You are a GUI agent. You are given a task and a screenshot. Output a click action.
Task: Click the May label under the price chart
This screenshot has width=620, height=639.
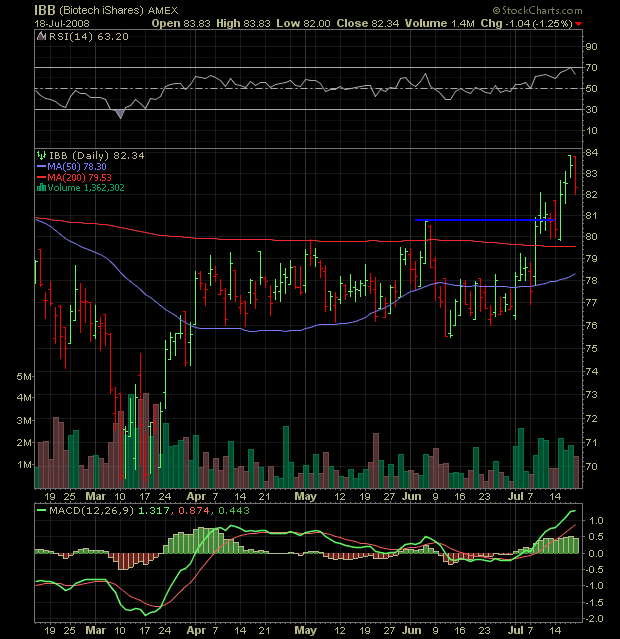pos(305,496)
